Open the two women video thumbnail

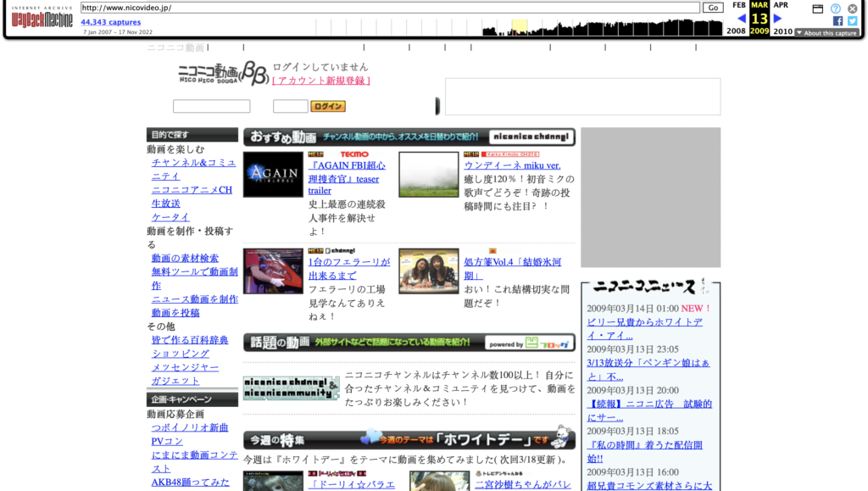(x=428, y=271)
